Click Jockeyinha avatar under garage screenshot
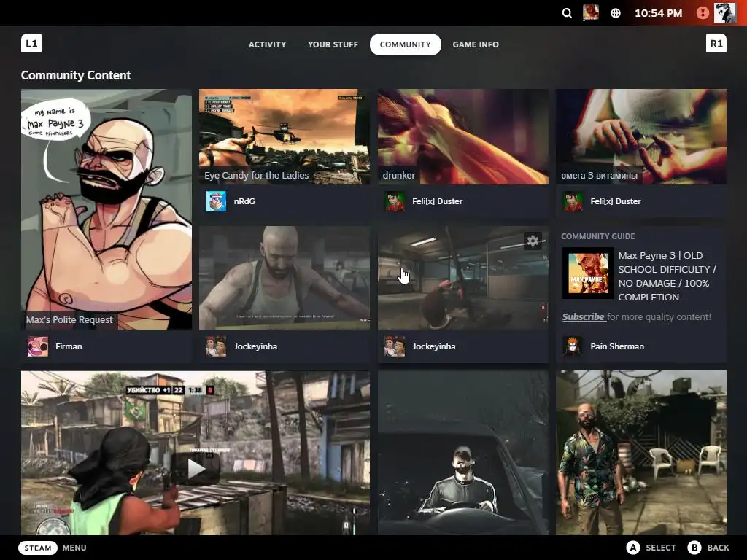747x560 pixels. (395, 346)
